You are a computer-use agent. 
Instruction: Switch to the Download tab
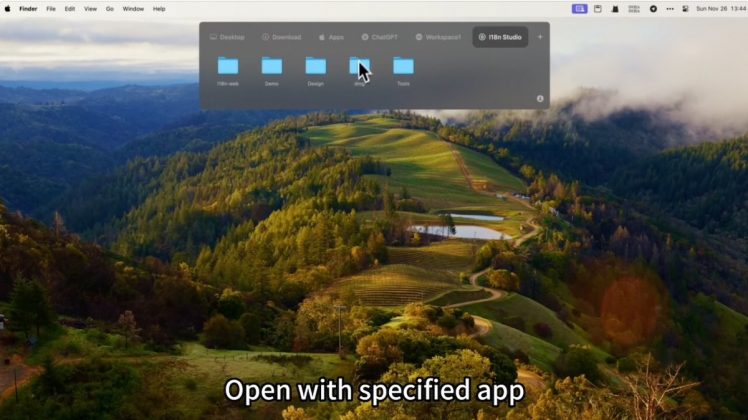[x=281, y=37]
